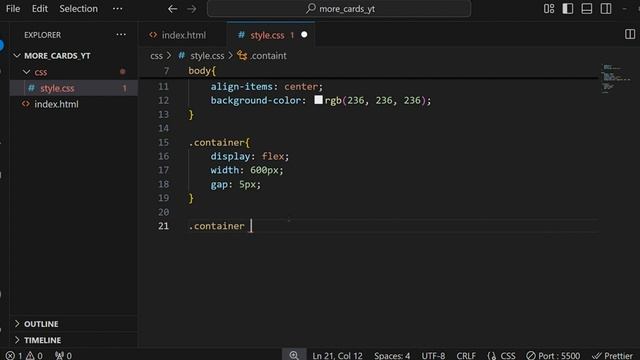Split the editor to the right
640x360 pixels.
(x=630, y=34)
